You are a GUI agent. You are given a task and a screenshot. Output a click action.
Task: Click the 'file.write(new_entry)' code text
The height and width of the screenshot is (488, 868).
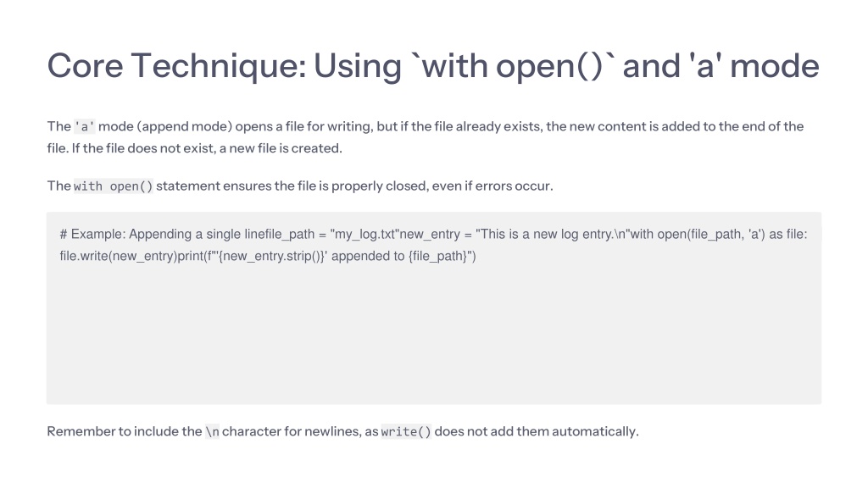tap(119, 256)
